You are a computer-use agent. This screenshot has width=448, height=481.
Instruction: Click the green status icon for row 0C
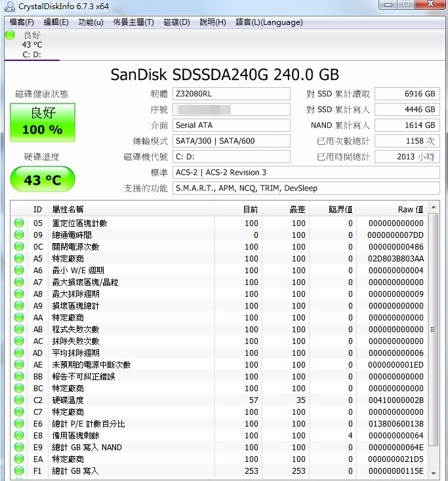19,246
